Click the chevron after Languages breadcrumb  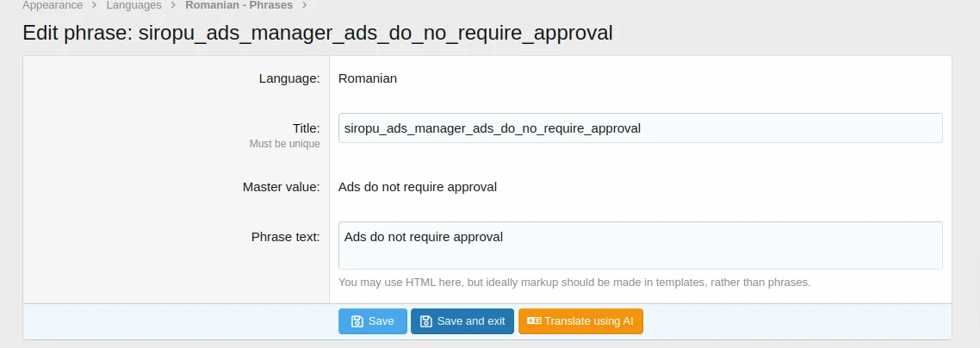point(173,5)
